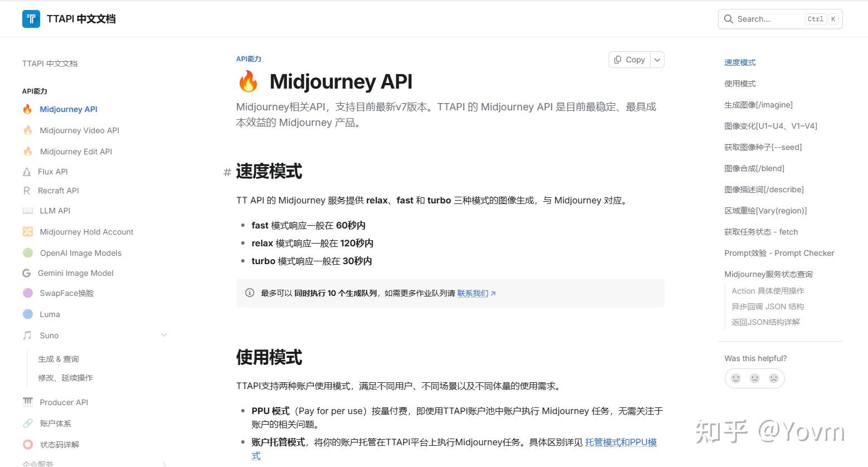This screenshot has width=868, height=467.
Task: Navigate to 状态码详解 in sidebar
Action: [60, 444]
